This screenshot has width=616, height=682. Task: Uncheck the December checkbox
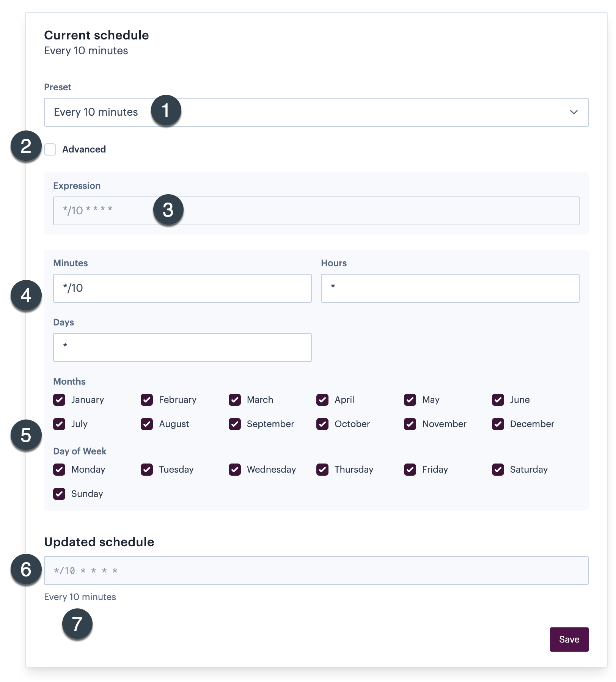point(498,424)
